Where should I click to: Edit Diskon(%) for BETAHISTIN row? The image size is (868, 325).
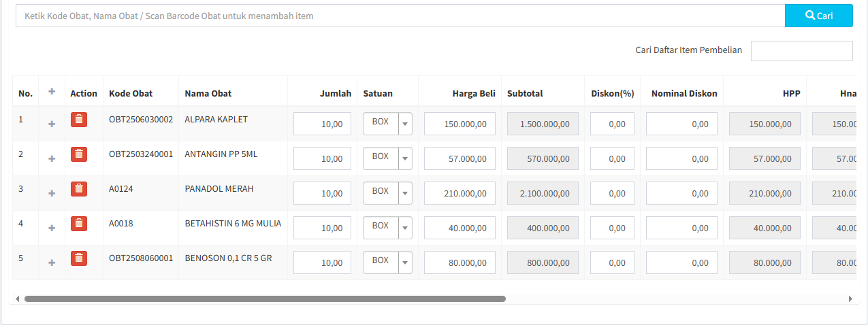(612, 228)
